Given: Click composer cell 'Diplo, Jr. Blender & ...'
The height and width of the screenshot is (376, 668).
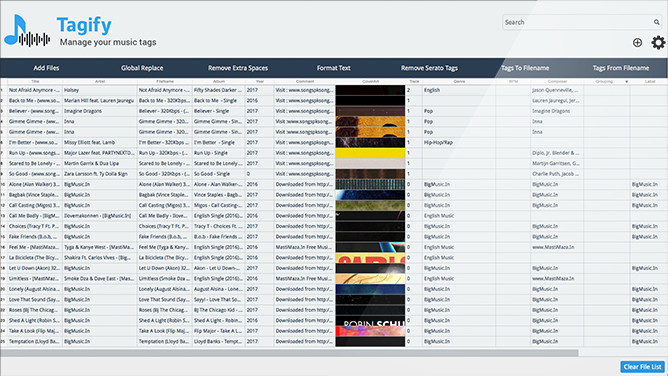Looking at the screenshot, I should coord(557,153).
